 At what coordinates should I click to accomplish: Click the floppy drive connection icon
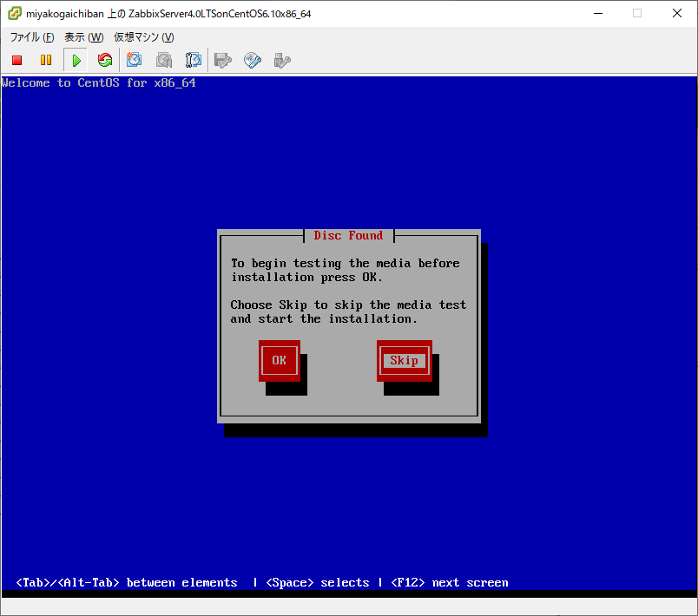[x=222, y=60]
